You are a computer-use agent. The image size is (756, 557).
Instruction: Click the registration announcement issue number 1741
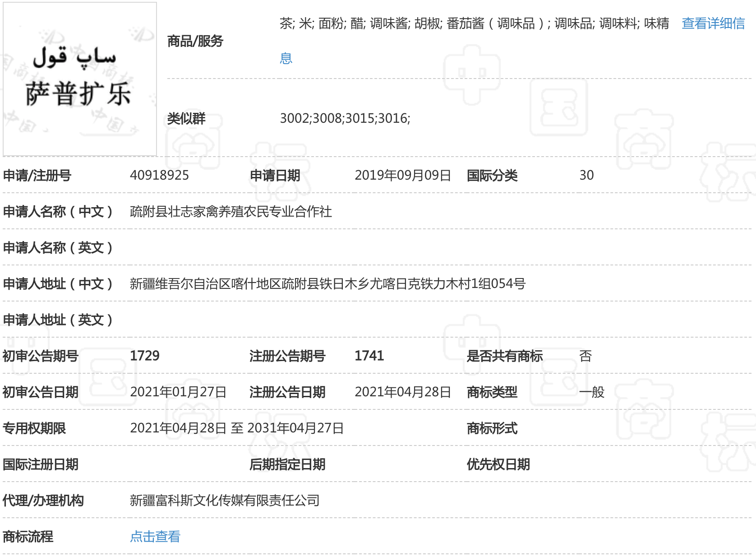point(369,356)
